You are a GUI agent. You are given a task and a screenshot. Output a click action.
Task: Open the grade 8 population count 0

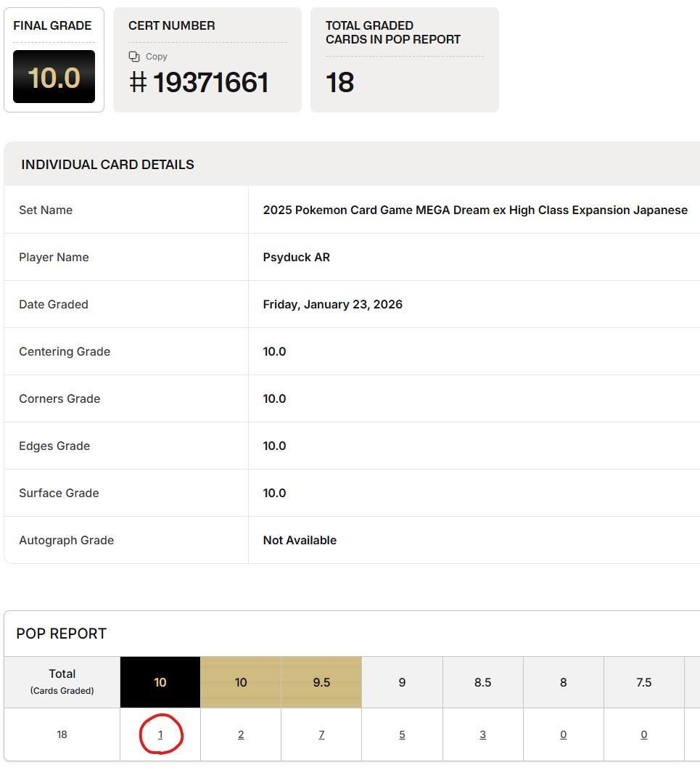point(563,734)
